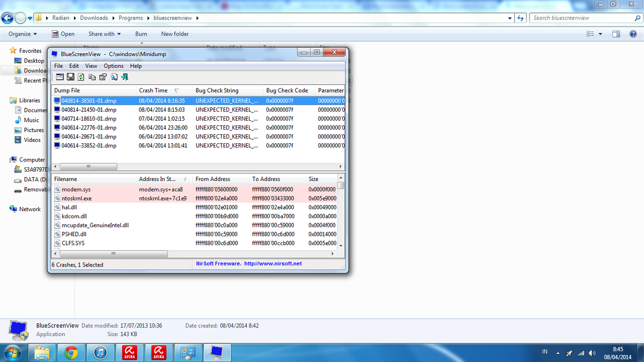Viewport: 644px width, 362px height.
Task: Open the Options menu in BlueScreenView
Action: (114, 66)
